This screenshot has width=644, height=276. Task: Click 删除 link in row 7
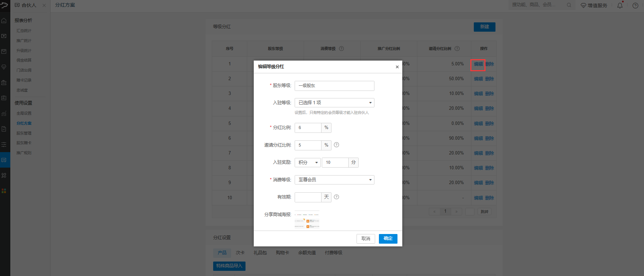tap(490, 153)
